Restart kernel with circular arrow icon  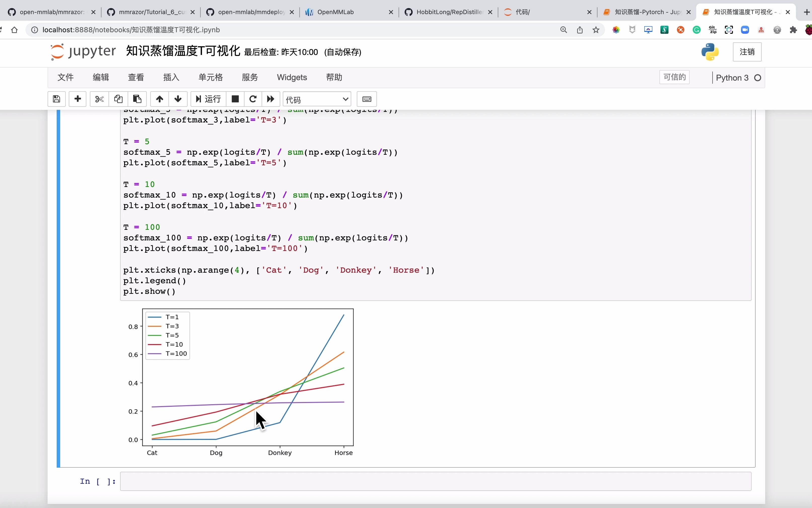[x=253, y=99]
